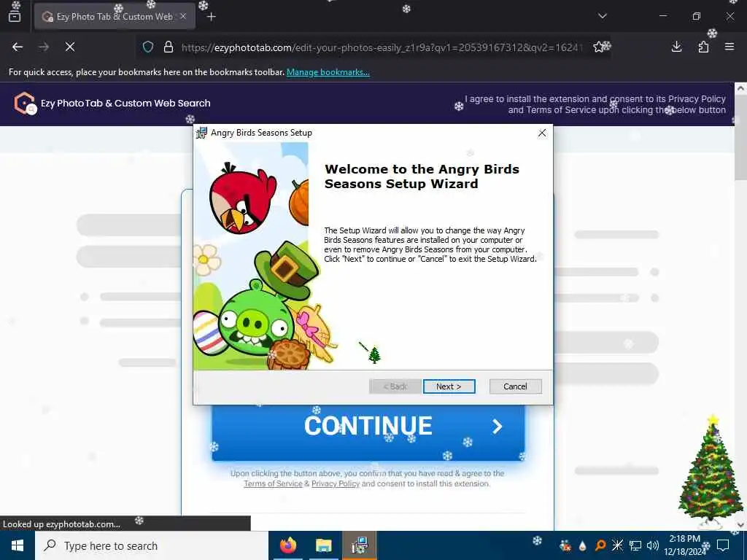
Task: Open the Firefox hamburger application menu
Action: coord(729,47)
